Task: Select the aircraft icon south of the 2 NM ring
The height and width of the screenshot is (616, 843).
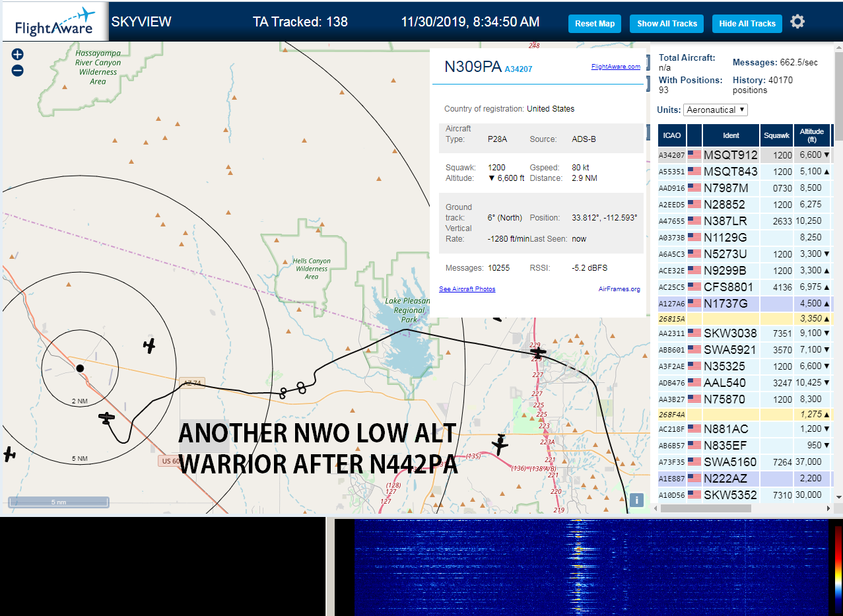Action: tap(106, 417)
